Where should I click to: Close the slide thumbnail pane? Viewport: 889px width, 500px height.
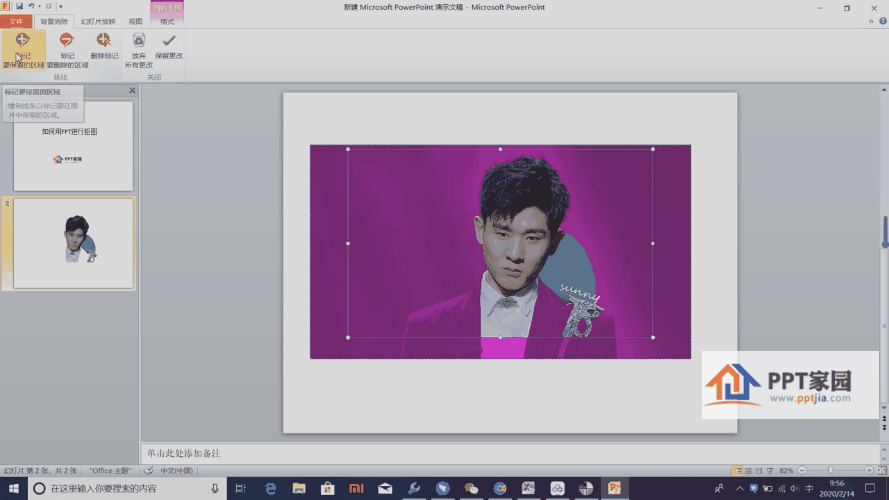(132, 90)
